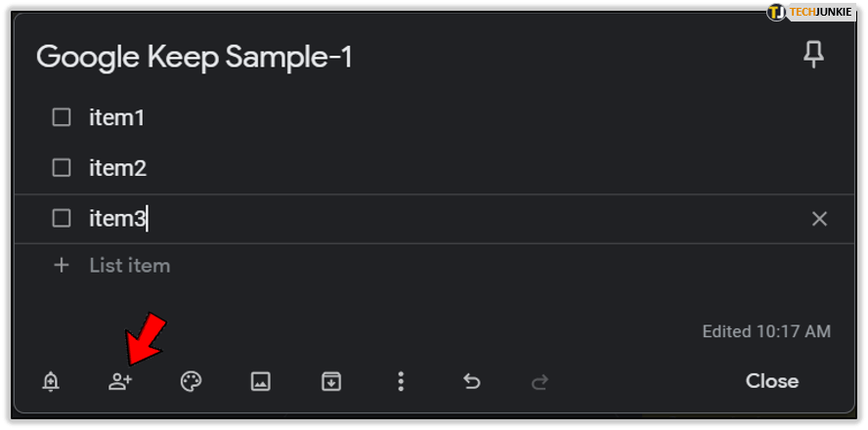Check the item1 checkbox
868x430 pixels.
coord(62,117)
